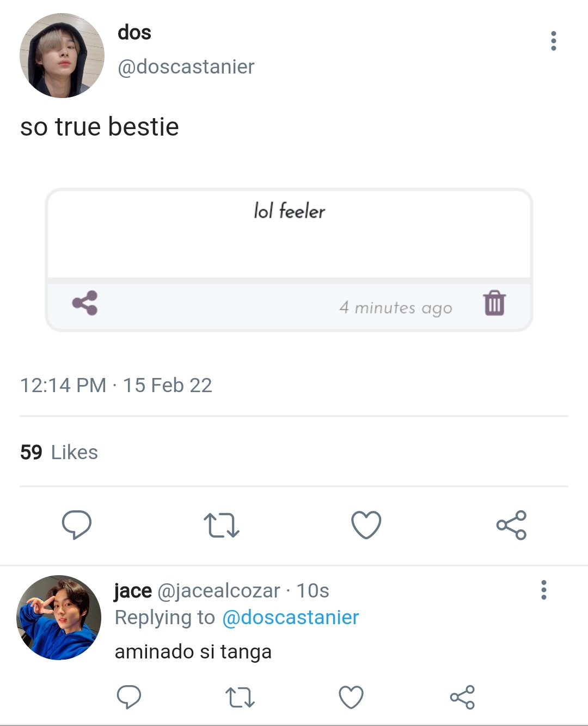Retweet jace's reply
This screenshot has width=588, height=726.
[x=240, y=697]
